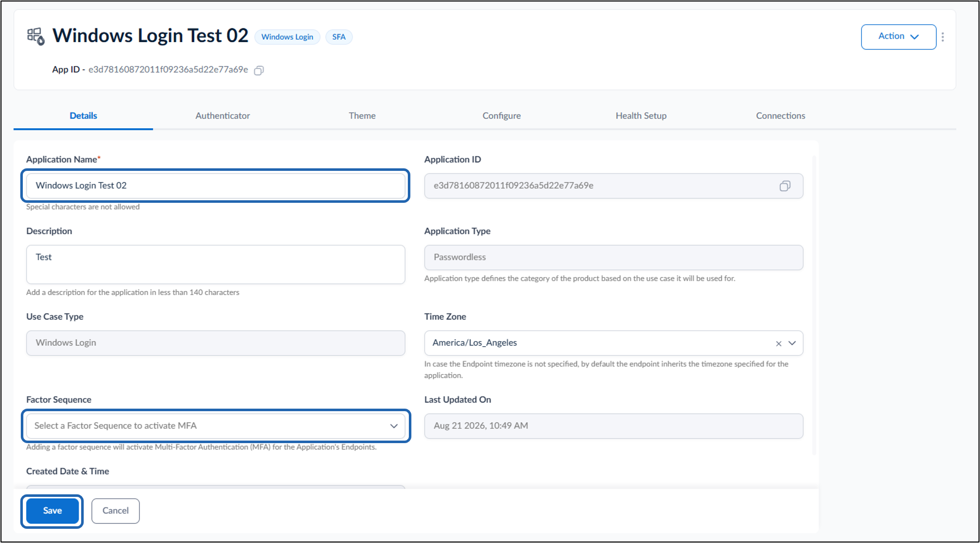Switch to the Authenticator tab

[x=223, y=116]
